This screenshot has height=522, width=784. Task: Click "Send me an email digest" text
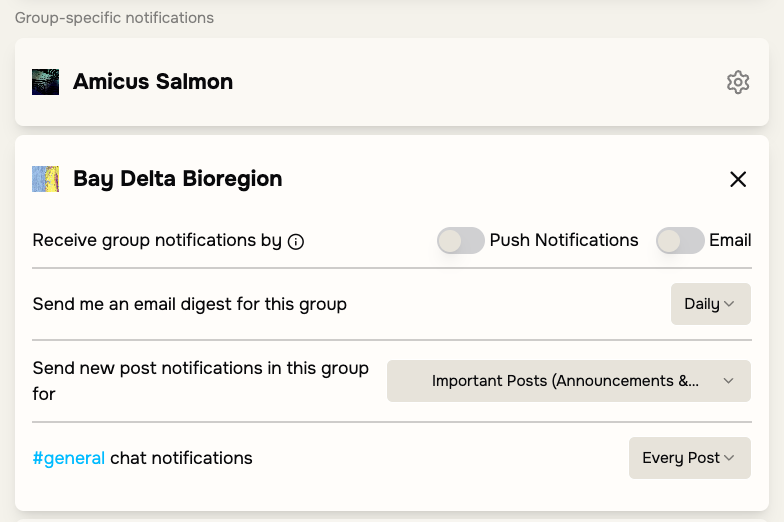[190, 304]
